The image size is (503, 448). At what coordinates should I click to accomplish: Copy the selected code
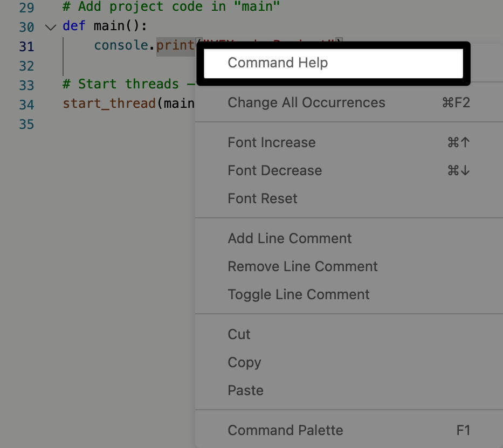244,362
